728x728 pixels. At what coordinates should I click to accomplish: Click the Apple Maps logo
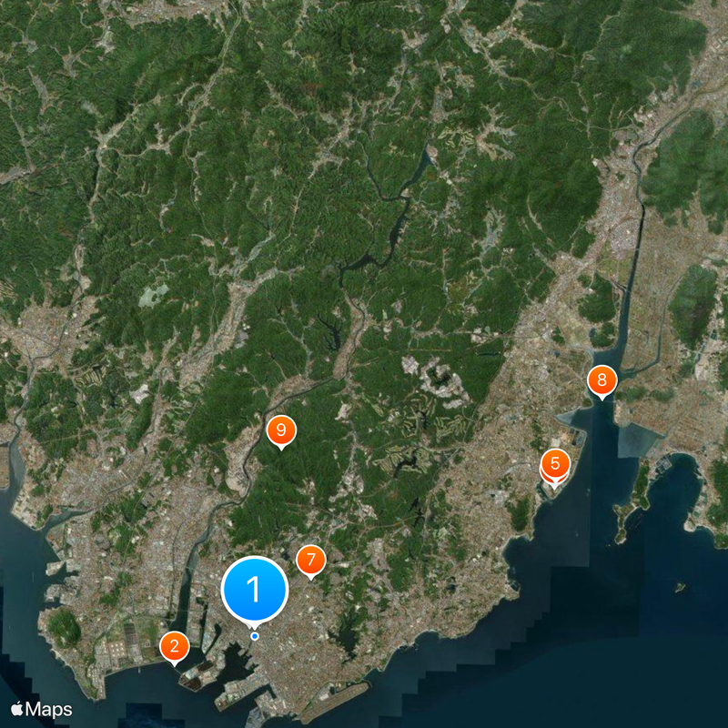pyautogui.click(x=42, y=710)
